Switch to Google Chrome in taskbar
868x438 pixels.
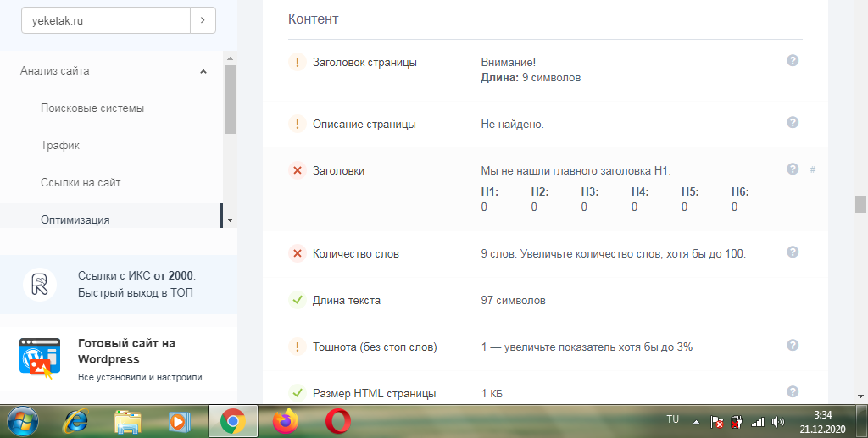[x=233, y=421]
